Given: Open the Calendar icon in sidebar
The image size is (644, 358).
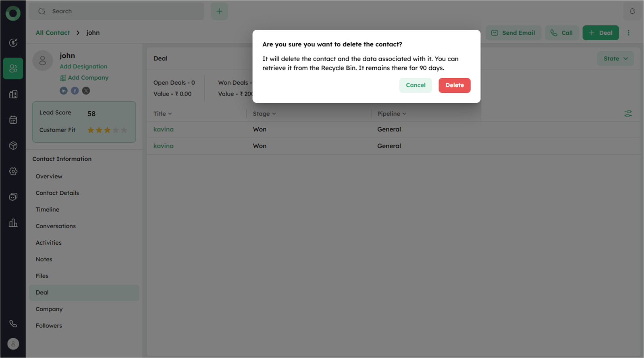Looking at the screenshot, I should [13, 120].
